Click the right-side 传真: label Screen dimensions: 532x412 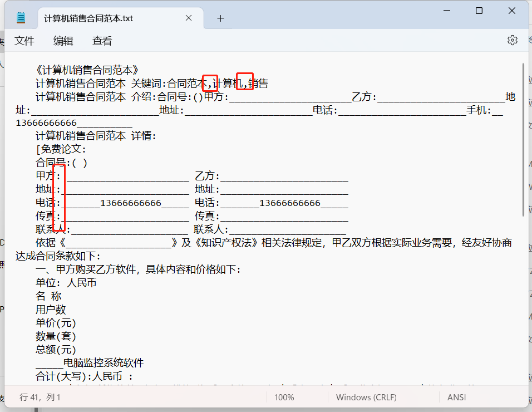pos(208,216)
